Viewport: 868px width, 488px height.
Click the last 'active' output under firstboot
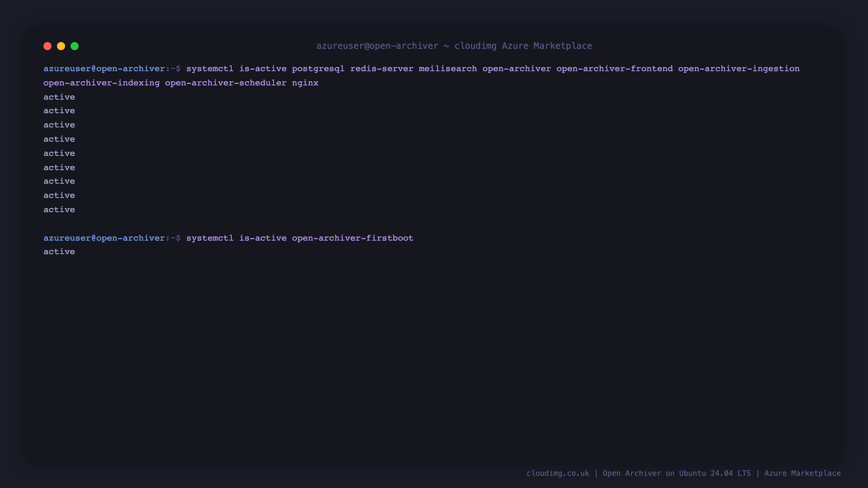point(59,251)
